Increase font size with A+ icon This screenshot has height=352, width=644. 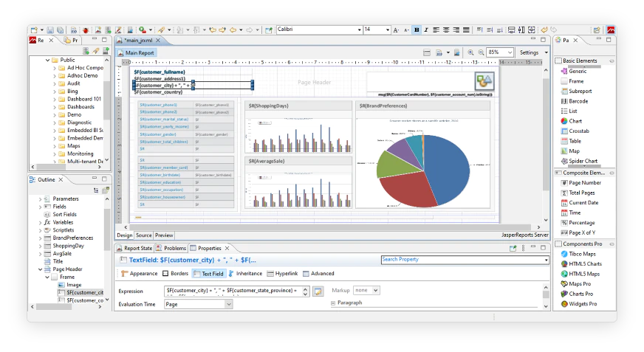[x=396, y=30]
